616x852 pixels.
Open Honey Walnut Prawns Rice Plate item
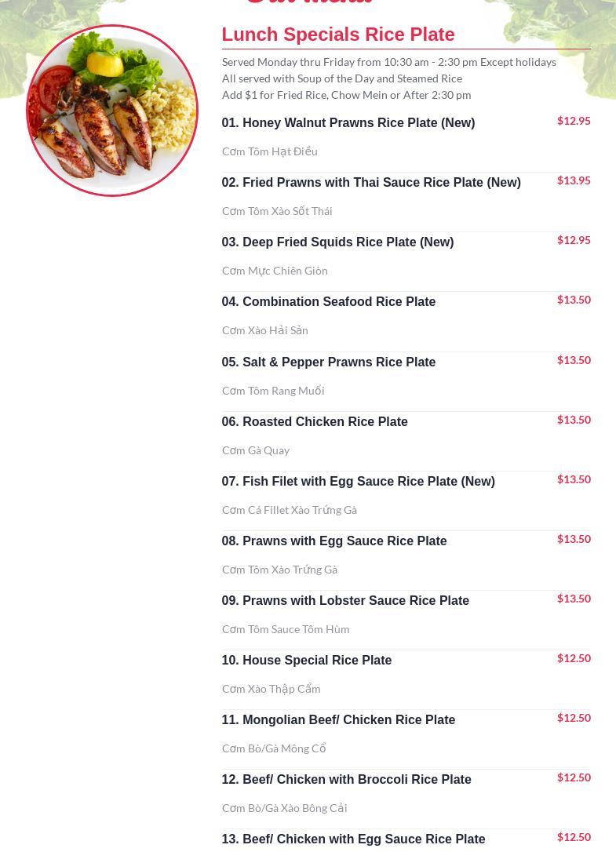pos(348,123)
